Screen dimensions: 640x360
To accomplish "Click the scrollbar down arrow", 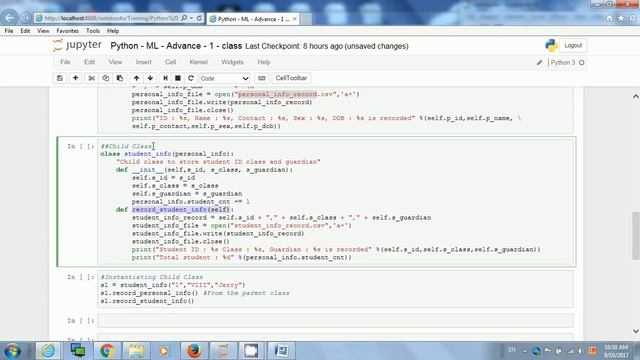I will pos(636,331).
